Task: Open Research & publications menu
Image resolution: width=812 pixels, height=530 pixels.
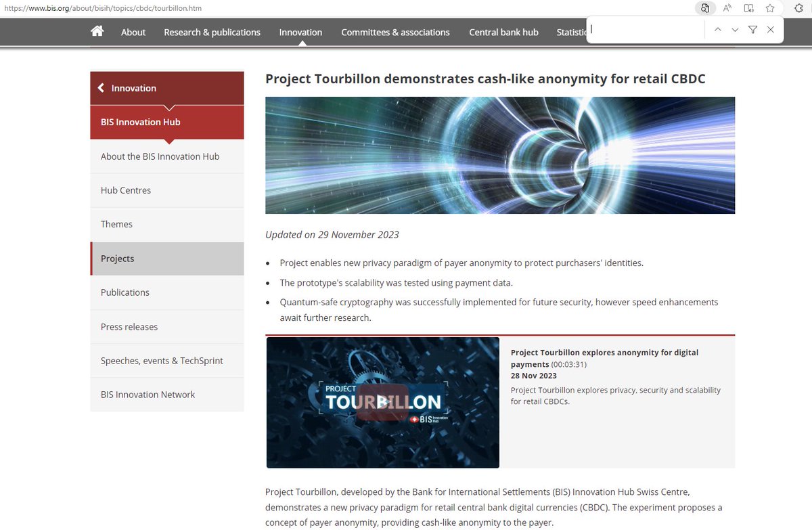Action: point(212,32)
